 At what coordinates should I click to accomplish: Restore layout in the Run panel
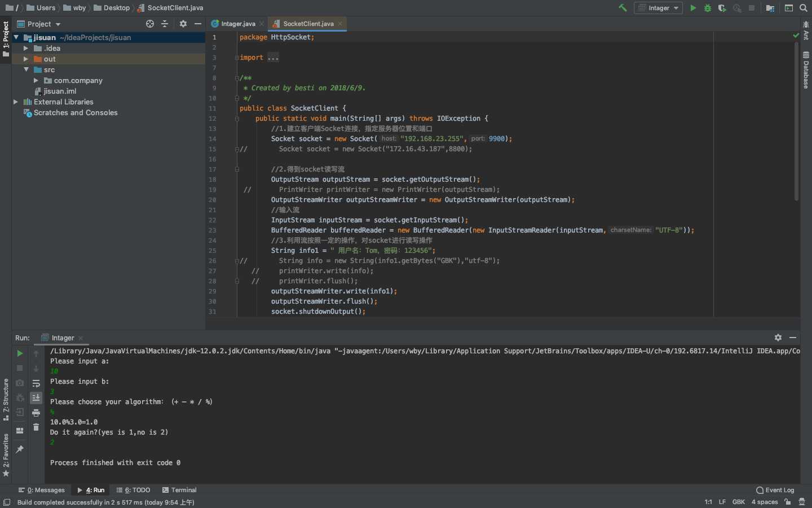point(20,431)
